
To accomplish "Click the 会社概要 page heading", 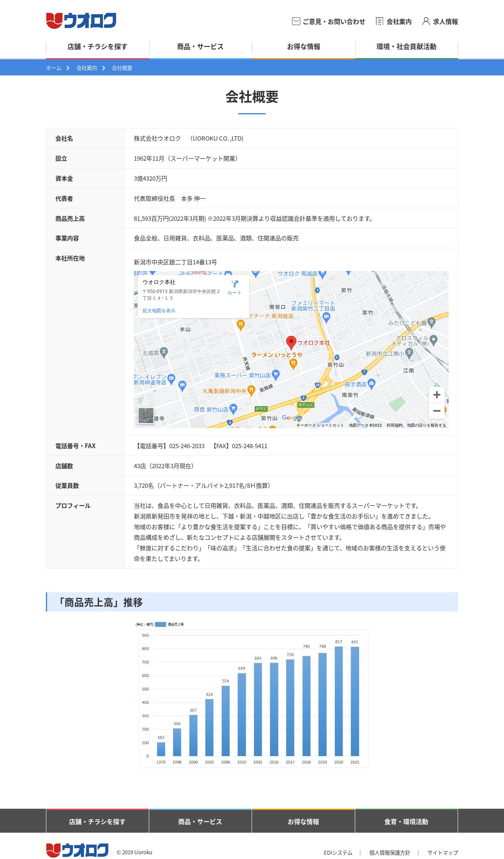I will (x=252, y=97).
